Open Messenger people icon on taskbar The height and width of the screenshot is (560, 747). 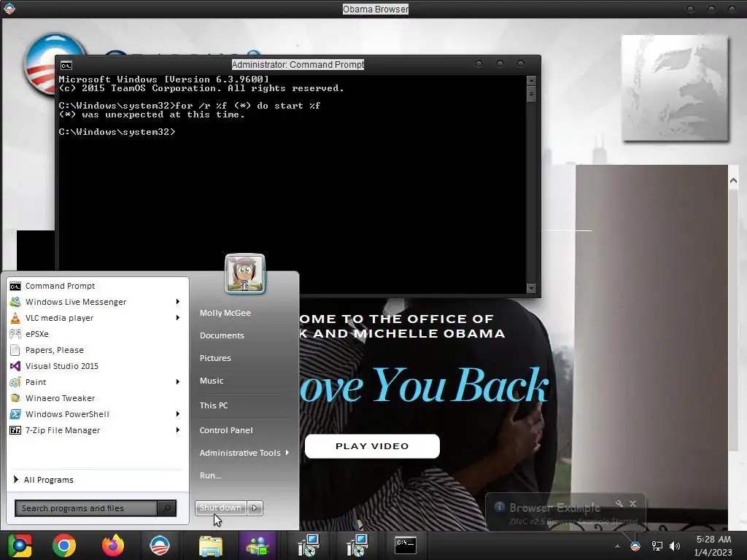[x=258, y=545]
